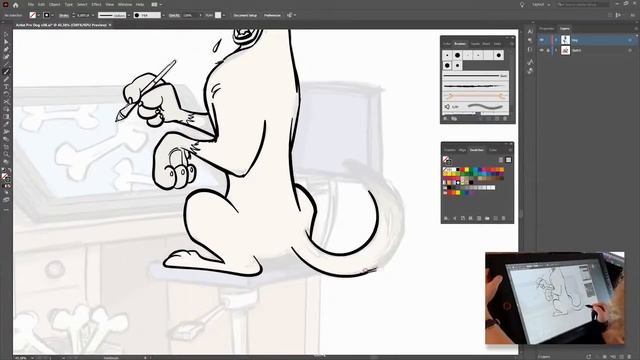Click the Dog layer target circle

coord(630,40)
